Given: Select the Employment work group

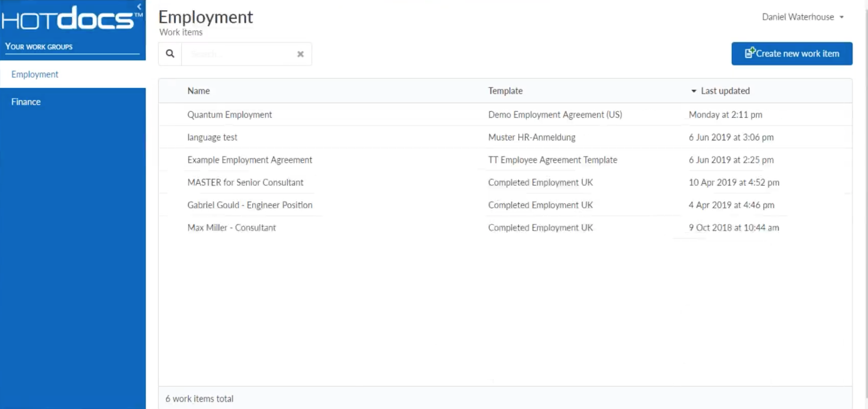Looking at the screenshot, I should [35, 74].
